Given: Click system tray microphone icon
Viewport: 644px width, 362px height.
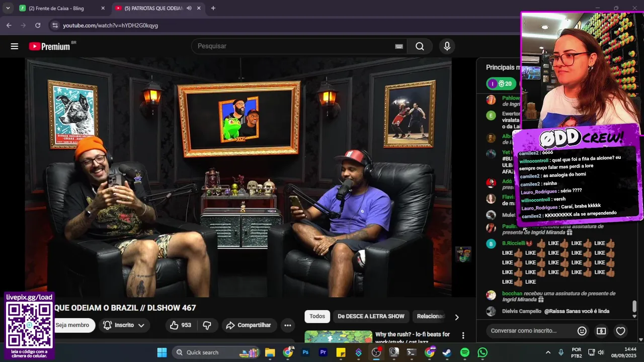Looking at the screenshot, I should coord(561,352).
